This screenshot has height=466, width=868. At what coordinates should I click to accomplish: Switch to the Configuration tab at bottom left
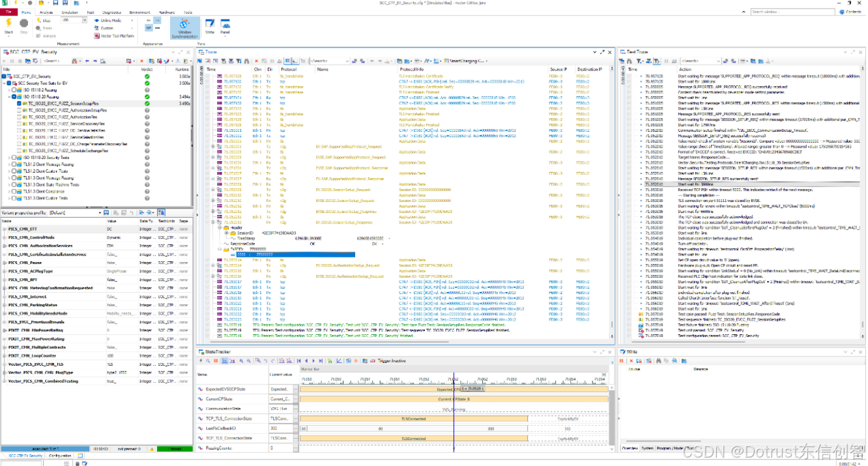pos(59,456)
